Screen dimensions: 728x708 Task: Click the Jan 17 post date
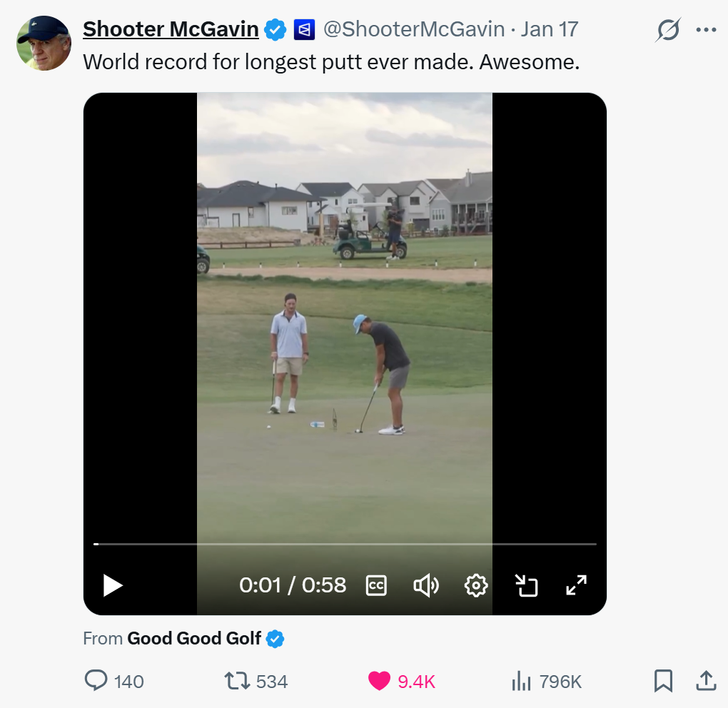[549, 29]
